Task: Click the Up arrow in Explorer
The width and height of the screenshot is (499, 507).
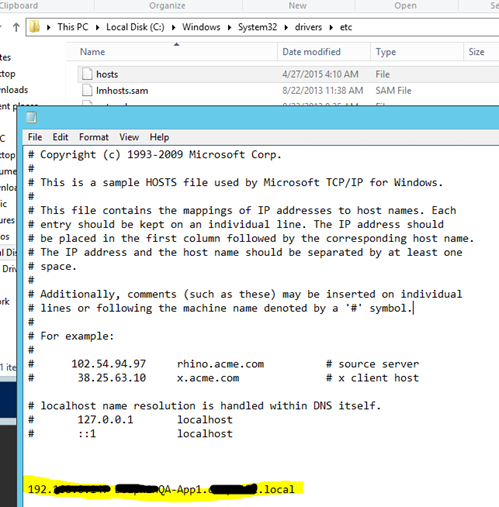Action: [16, 27]
